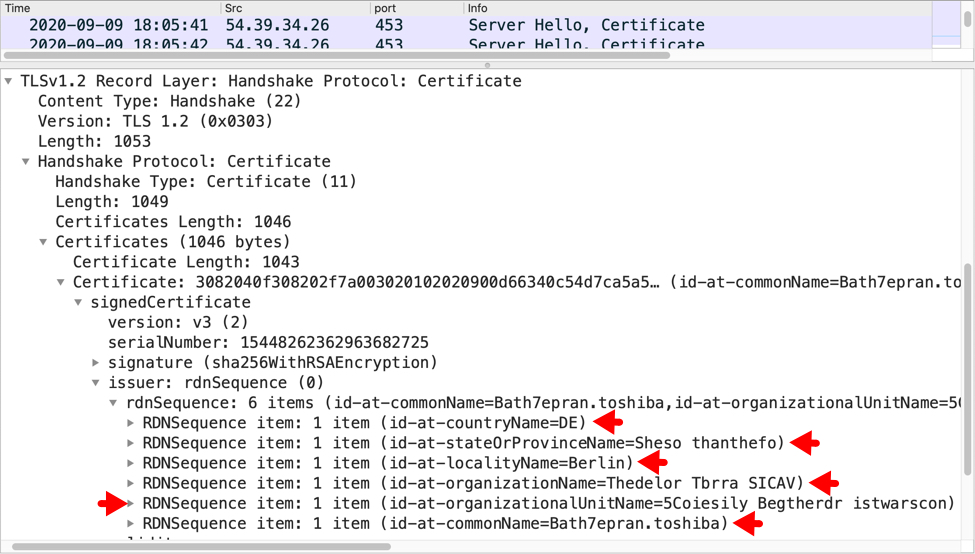Collapse the issuer: rdnSequence node
The height and width of the screenshot is (554, 975).
coord(96,383)
